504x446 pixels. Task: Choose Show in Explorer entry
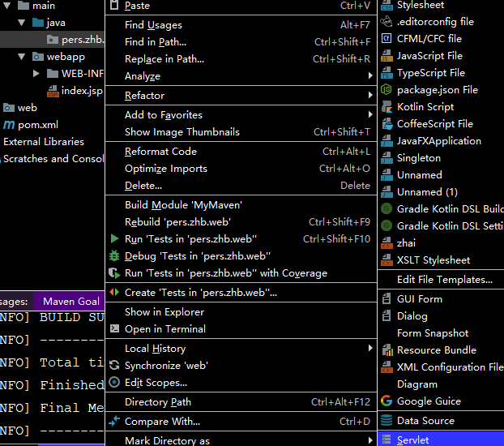(241, 312)
